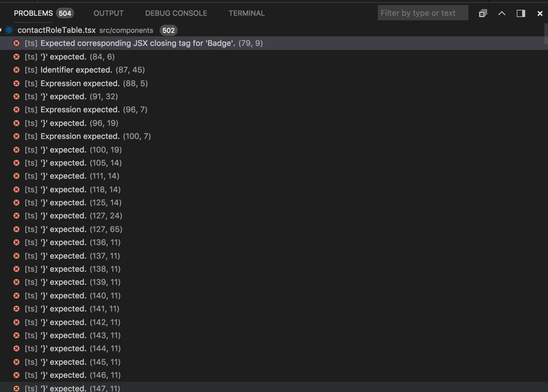Click the 502 error count badge
This screenshot has height=392, width=548.
pyautogui.click(x=169, y=30)
